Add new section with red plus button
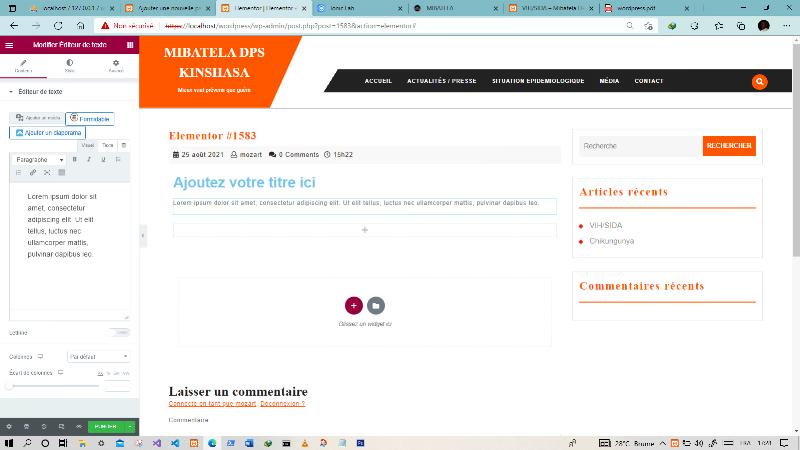 click(x=354, y=306)
